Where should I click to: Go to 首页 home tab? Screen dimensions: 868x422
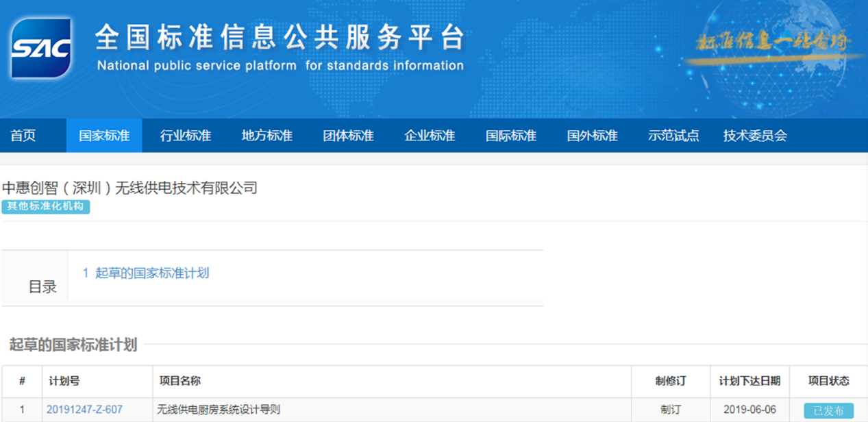coord(23,136)
